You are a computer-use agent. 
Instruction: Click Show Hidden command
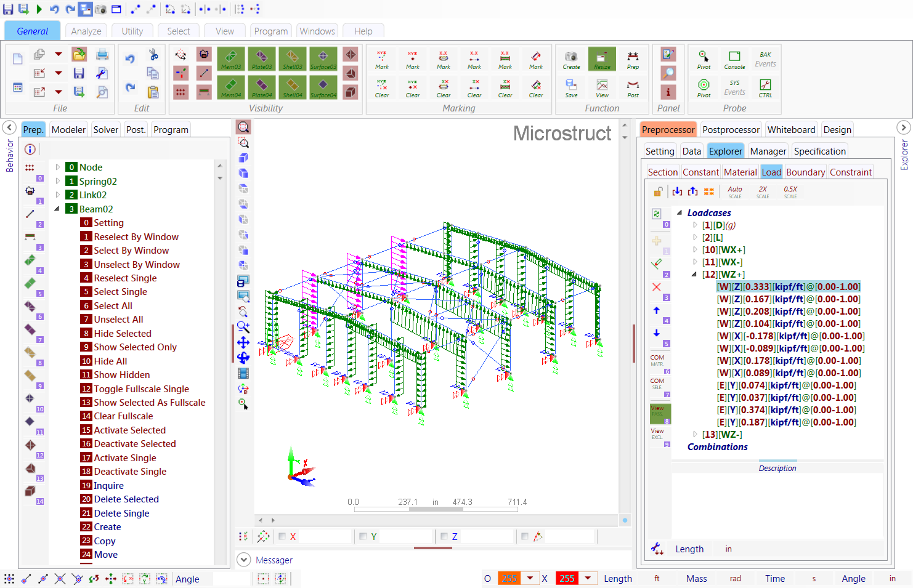(122, 375)
